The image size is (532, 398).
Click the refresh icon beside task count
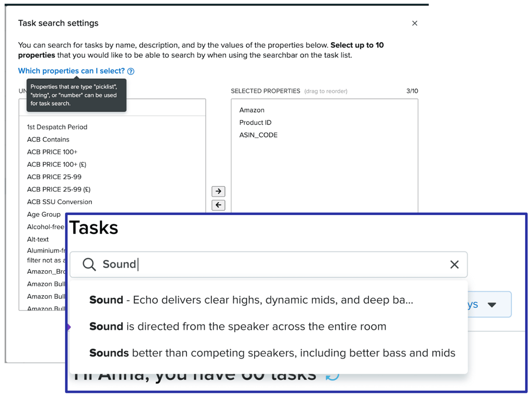click(332, 377)
